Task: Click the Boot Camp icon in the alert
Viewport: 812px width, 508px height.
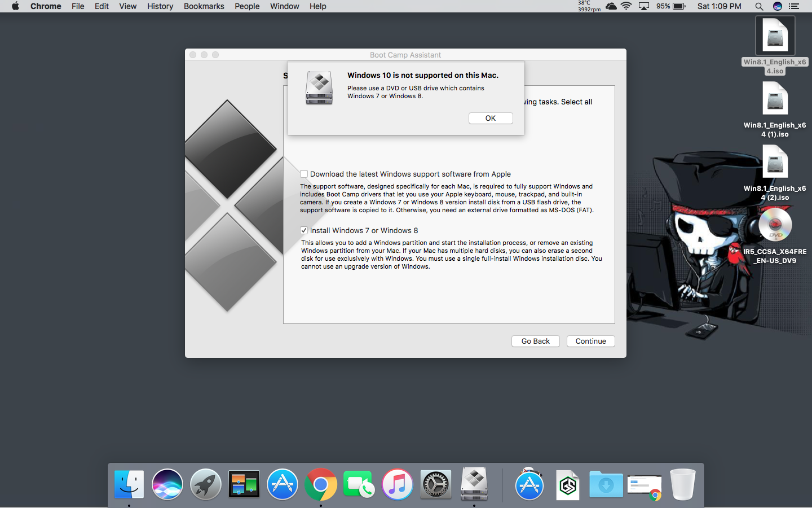Action: point(319,88)
